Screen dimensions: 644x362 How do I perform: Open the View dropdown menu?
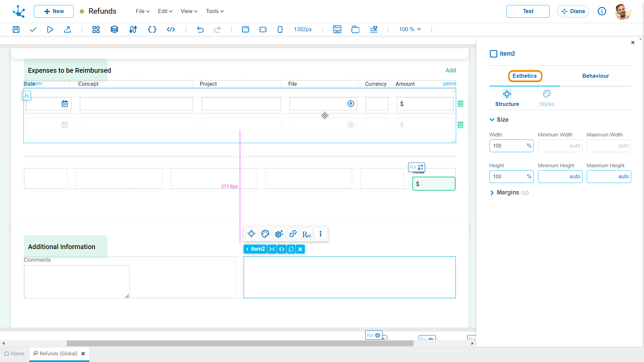189,11
